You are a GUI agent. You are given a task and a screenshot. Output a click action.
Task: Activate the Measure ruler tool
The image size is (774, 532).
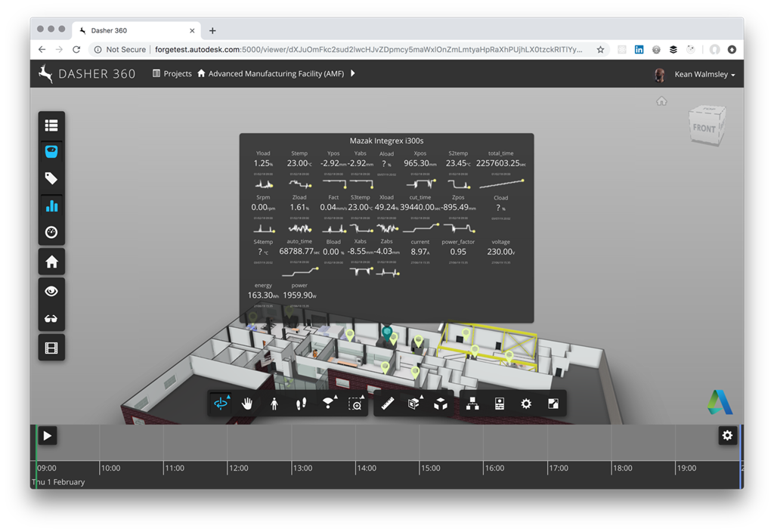389,404
